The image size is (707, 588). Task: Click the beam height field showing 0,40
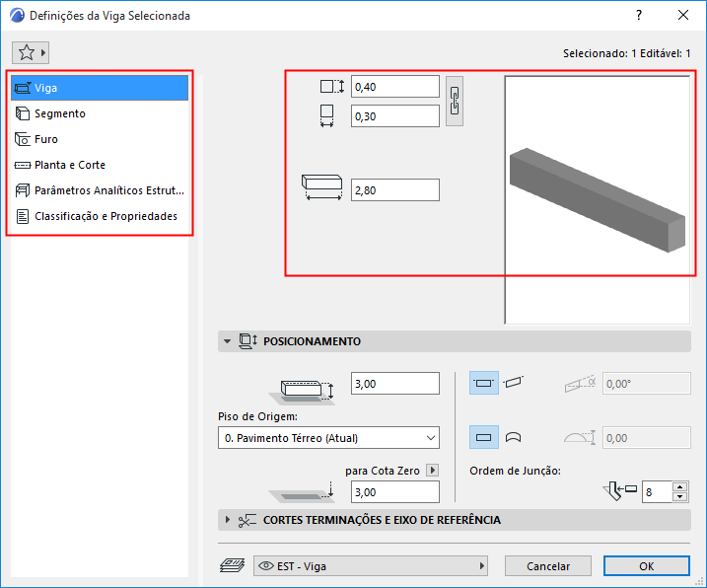click(x=395, y=87)
